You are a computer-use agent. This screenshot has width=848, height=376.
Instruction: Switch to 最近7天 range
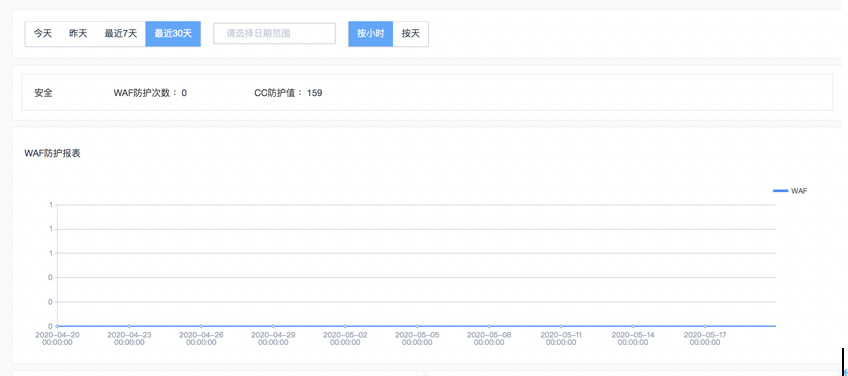tap(121, 34)
